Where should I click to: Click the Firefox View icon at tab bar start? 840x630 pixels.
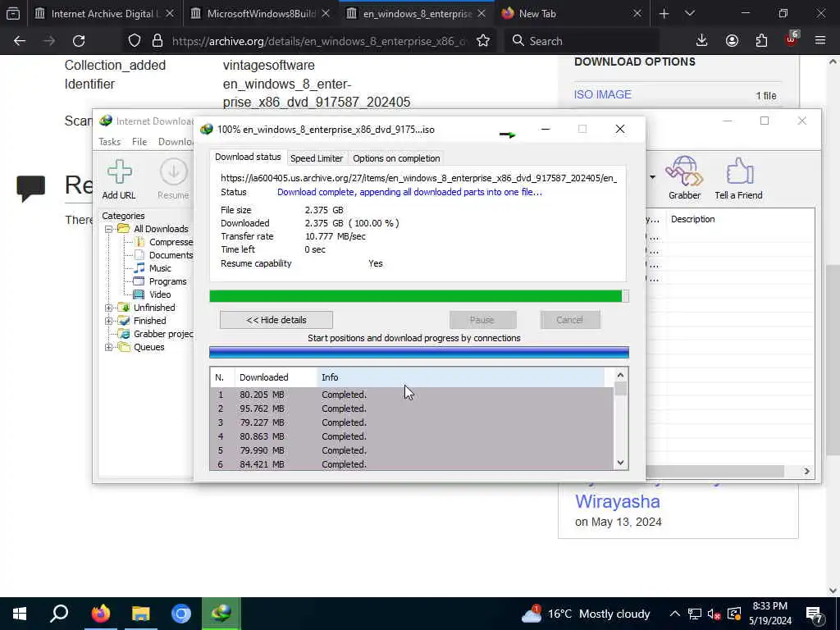13,13
